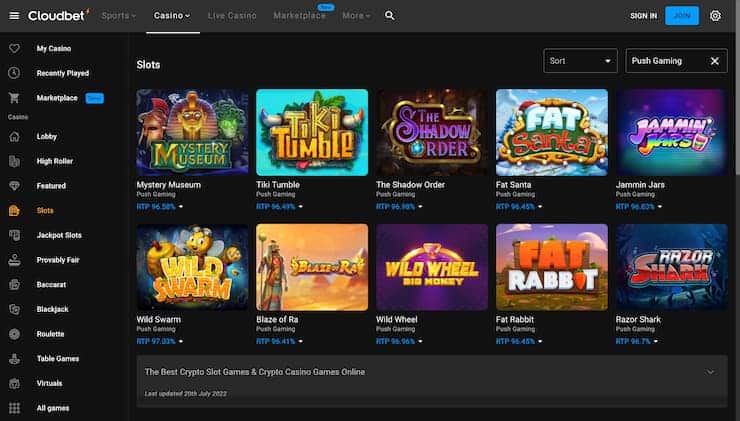Open Wild Wheel game thumbnail
Viewport: 740px width, 421px height.
(432, 267)
